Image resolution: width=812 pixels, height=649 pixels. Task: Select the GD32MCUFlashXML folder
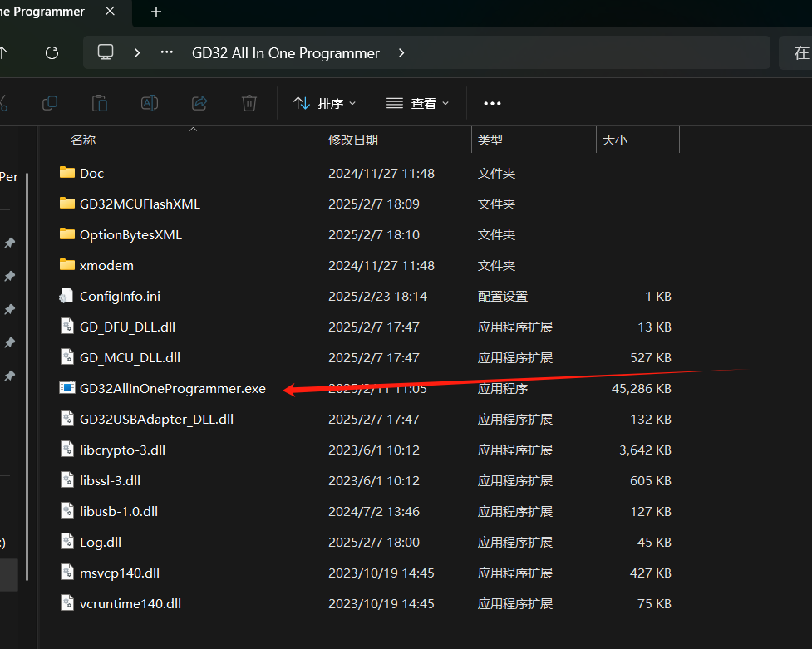pyautogui.click(x=140, y=204)
